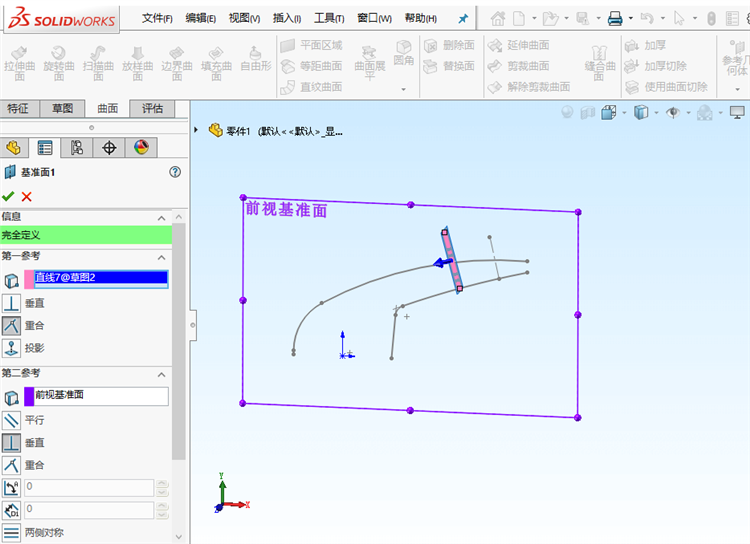750x544 pixels.
Task: Click the display style icon
Action: [641, 113]
